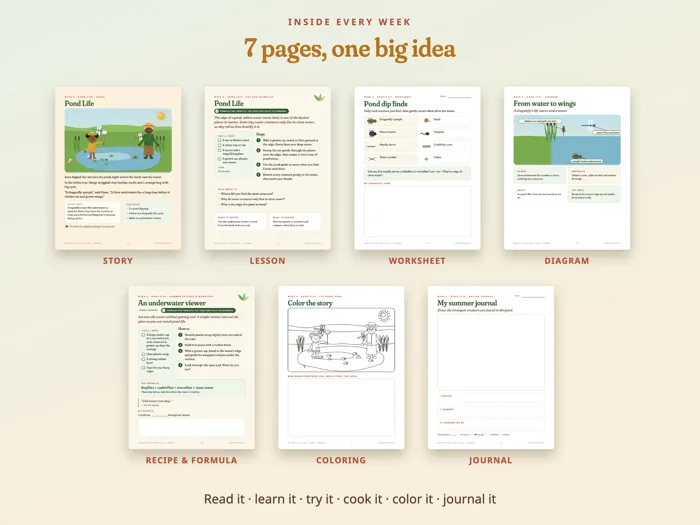Click the LESSON label

267,261
